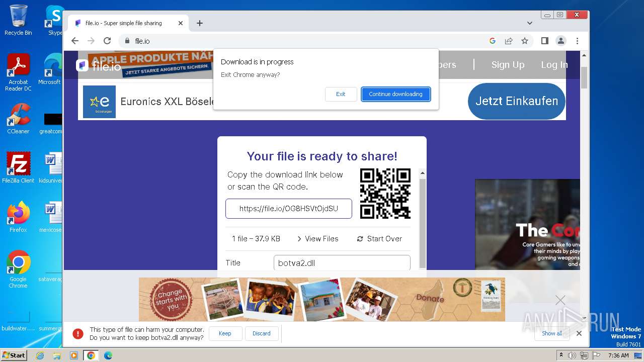The height and width of the screenshot is (362, 644).
Task: Open the Chrome profile avatar
Action: pyautogui.click(x=561, y=41)
